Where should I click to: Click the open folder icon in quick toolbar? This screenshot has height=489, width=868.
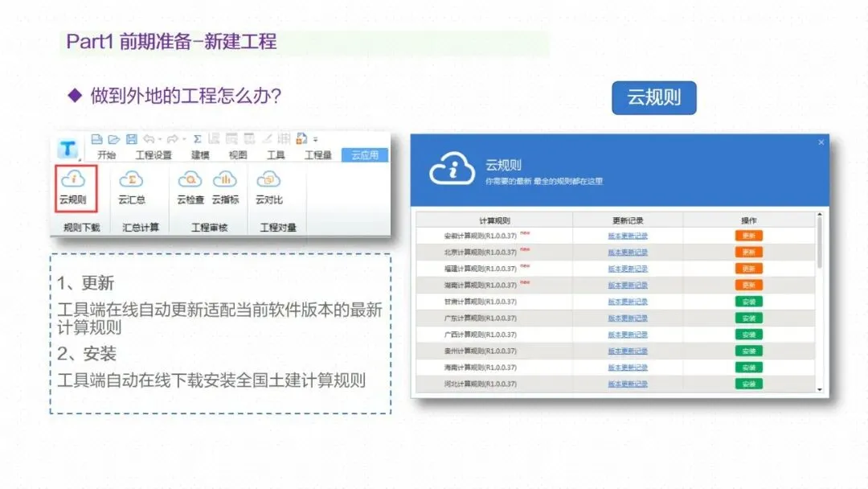point(113,139)
